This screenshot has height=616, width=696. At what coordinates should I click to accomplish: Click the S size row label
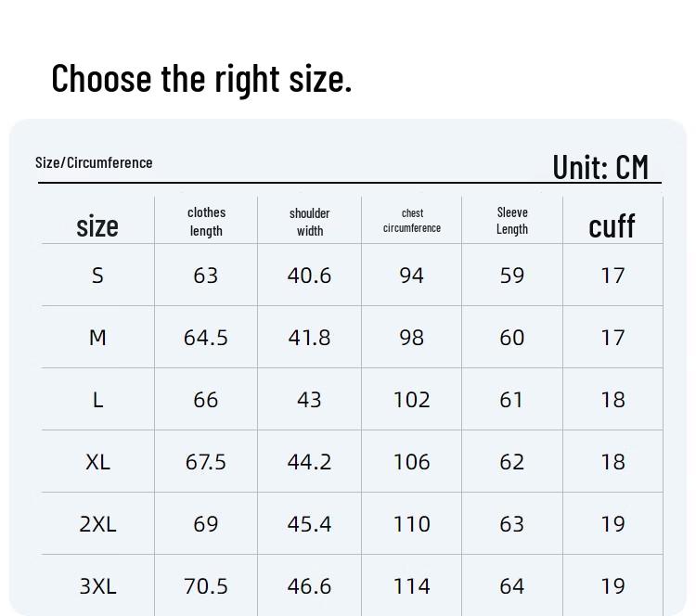pos(97,276)
